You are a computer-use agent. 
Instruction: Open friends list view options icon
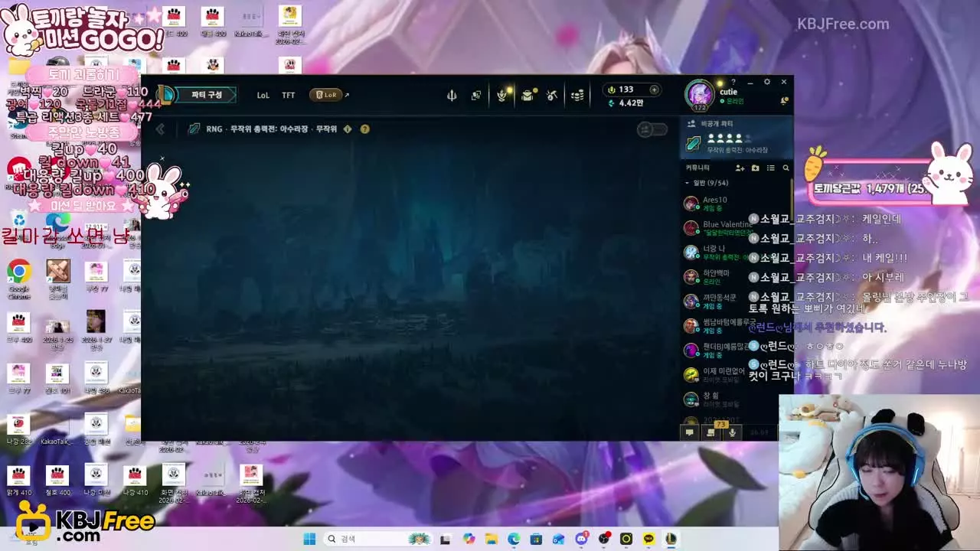tap(771, 168)
